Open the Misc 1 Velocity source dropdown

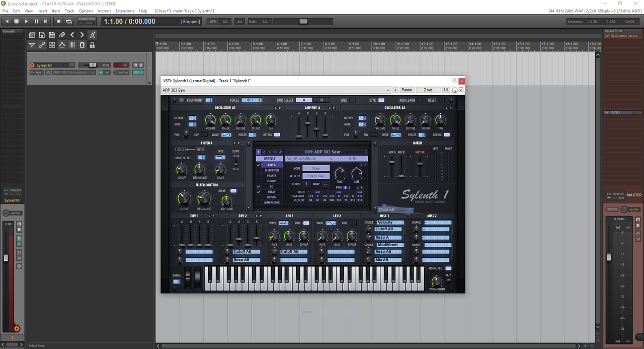[390, 223]
